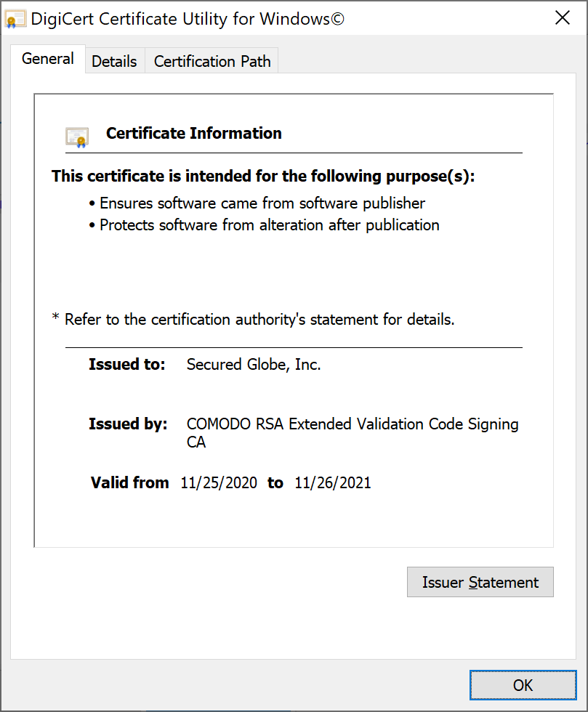Click the window title text DigiCert Certificate Utility
This screenshot has height=712, width=588.
pyautogui.click(x=187, y=20)
